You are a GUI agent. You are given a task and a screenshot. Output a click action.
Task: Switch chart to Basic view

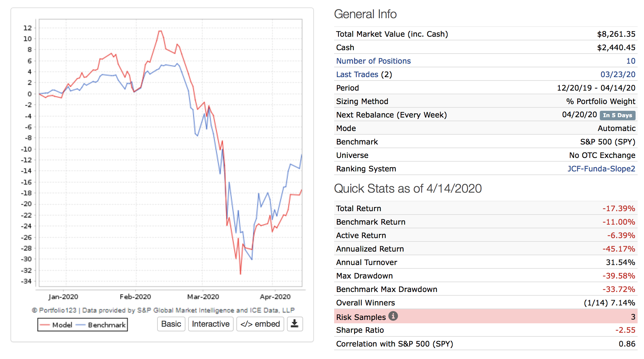[x=171, y=324]
